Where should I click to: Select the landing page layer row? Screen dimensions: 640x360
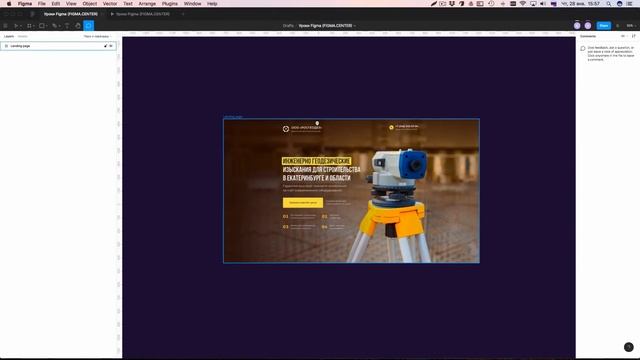point(58,46)
